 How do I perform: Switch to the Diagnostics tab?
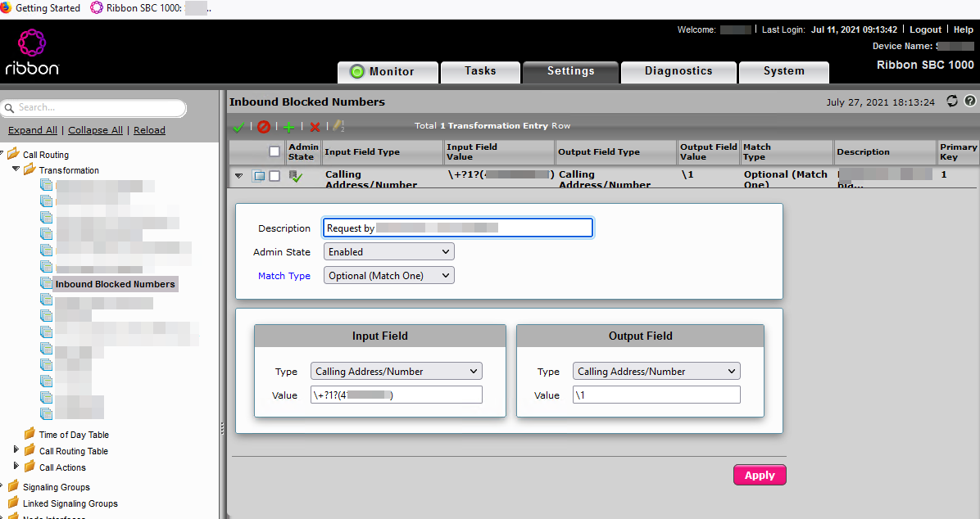pos(678,72)
